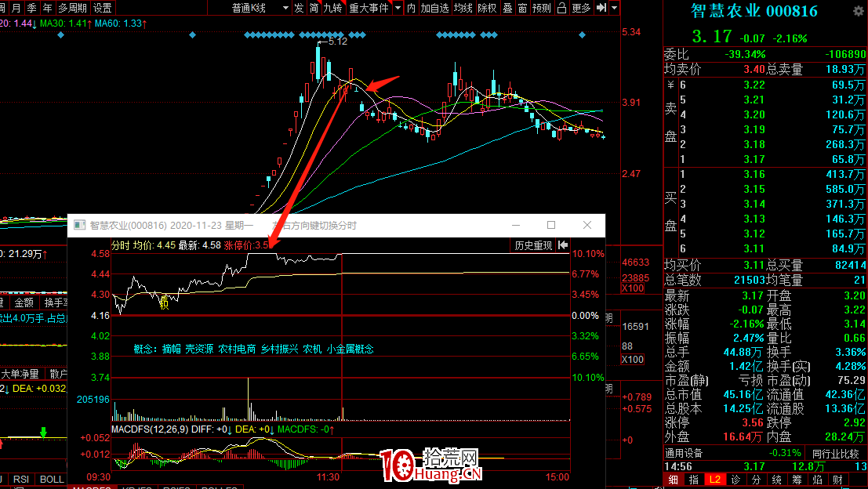Open the 摘帽 concept link
This screenshot has height=489, width=868.
pos(172,349)
